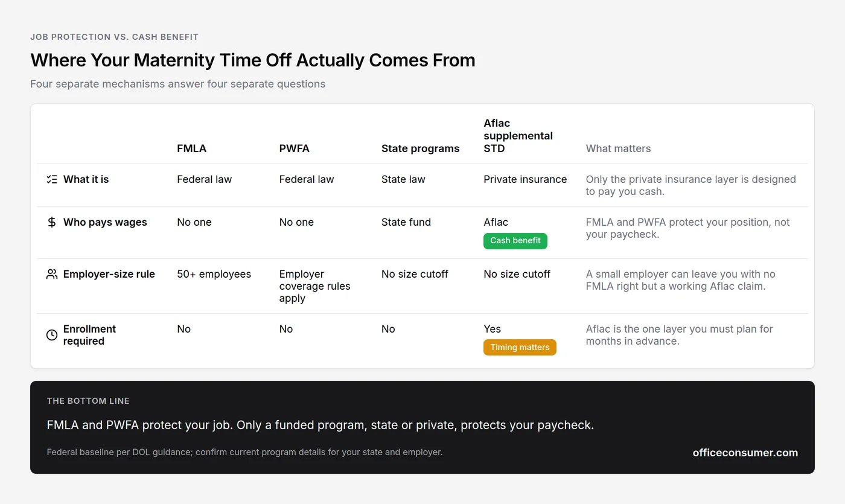Select the FMLA column header
The height and width of the screenshot is (504, 845).
(x=192, y=148)
